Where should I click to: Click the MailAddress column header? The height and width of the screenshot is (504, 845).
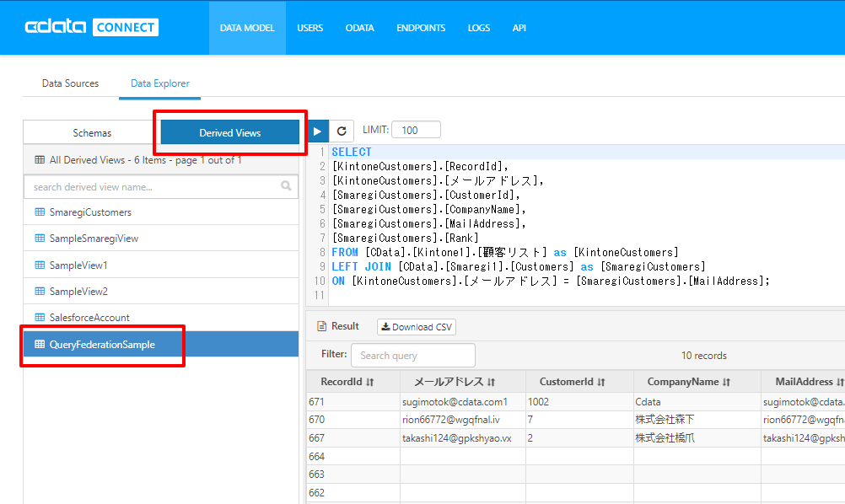804,382
